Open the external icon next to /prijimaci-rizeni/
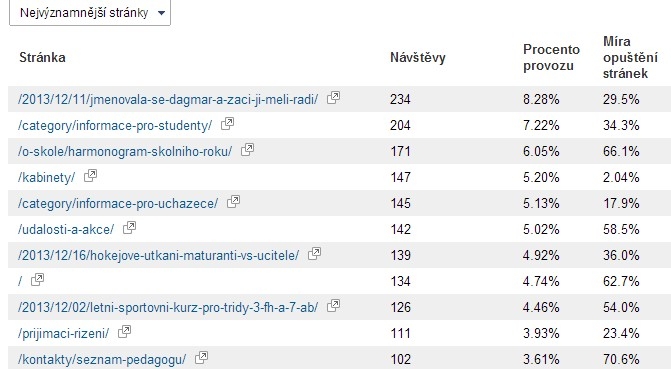 [124, 332]
